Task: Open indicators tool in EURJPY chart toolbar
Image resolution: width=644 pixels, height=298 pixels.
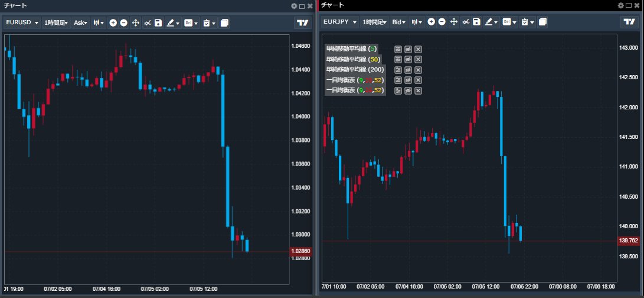Action: 465,22
